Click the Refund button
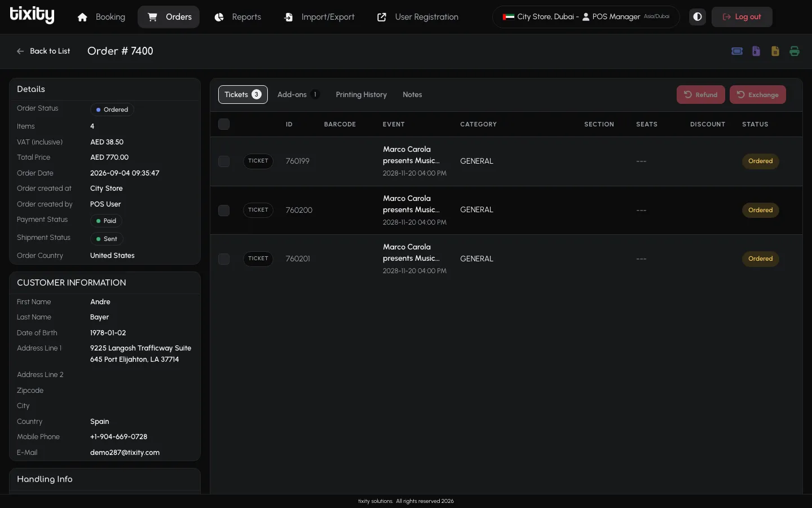The width and height of the screenshot is (812, 508). pos(701,95)
